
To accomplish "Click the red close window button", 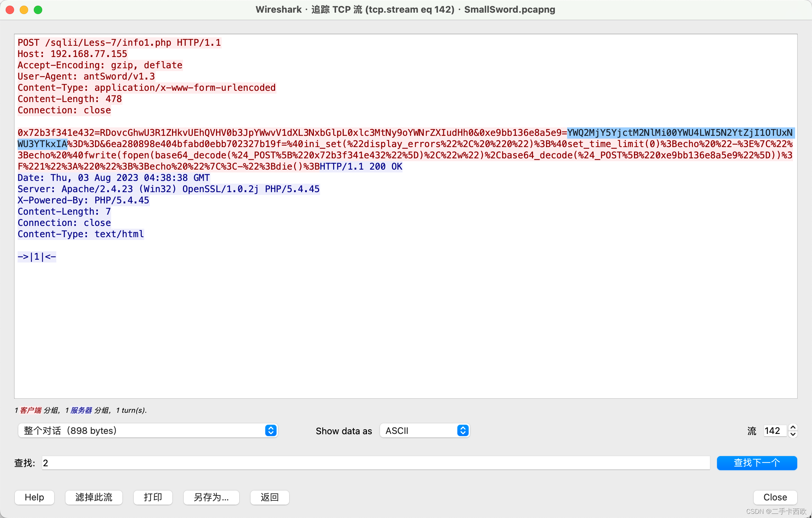I will [10, 10].
